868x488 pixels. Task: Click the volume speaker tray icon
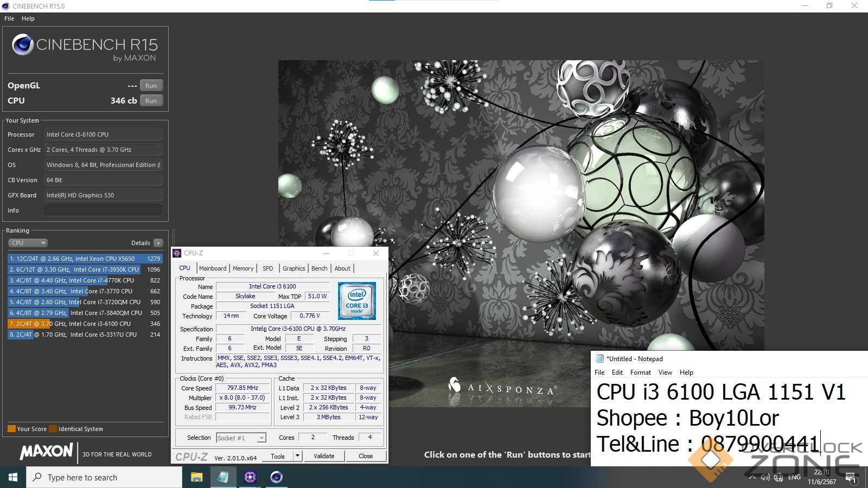pos(765,477)
